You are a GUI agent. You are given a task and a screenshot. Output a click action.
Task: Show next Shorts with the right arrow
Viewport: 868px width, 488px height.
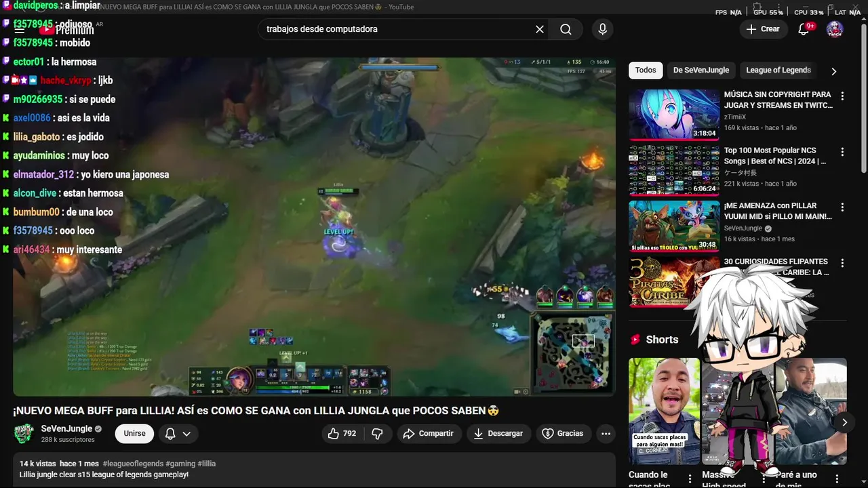[844, 422]
